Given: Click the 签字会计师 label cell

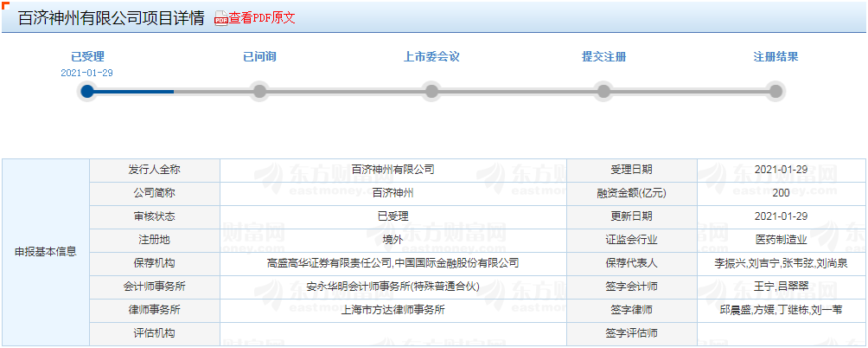Looking at the screenshot, I should click(632, 287).
